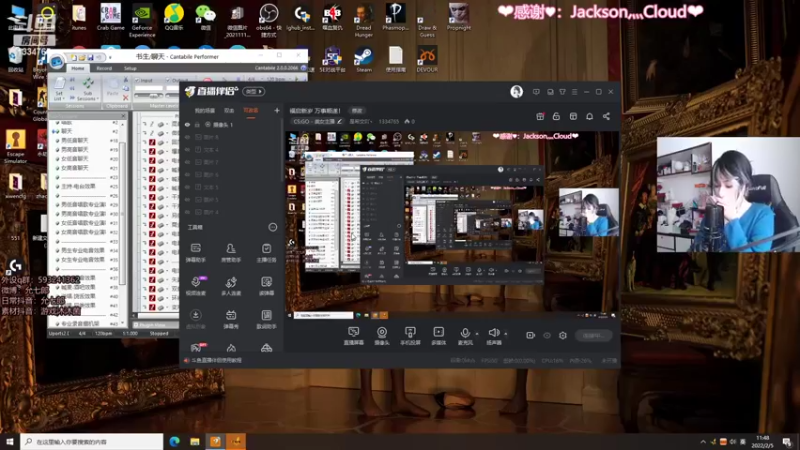This screenshot has height=450, width=800.
Task: Toggle visibility of 图片 8 source
Action: (187, 137)
